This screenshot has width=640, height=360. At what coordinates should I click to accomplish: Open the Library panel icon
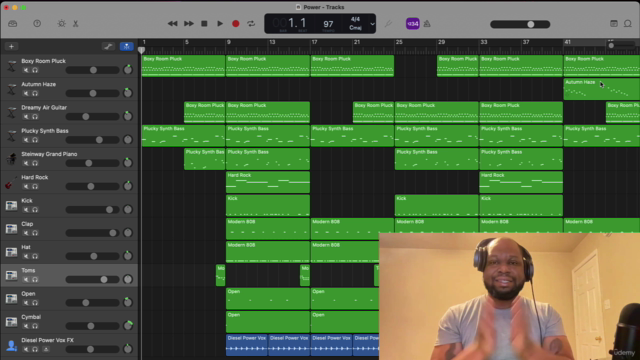pos(13,24)
